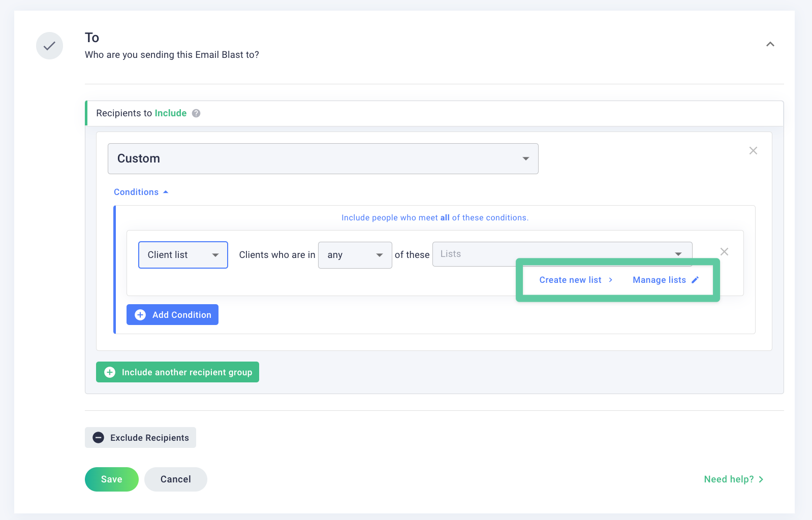Collapse the To section with the chevron
This screenshot has width=812, height=520.
click(770, 44)
